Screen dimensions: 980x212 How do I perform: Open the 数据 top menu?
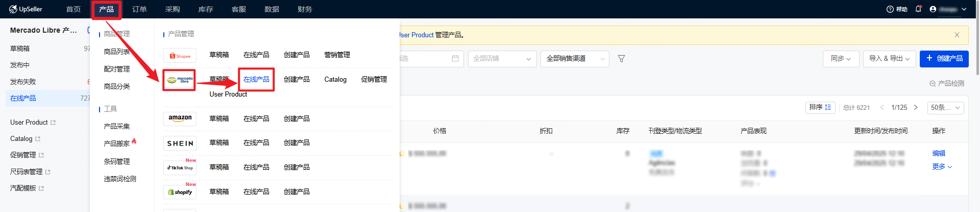[x=272, y=9]
